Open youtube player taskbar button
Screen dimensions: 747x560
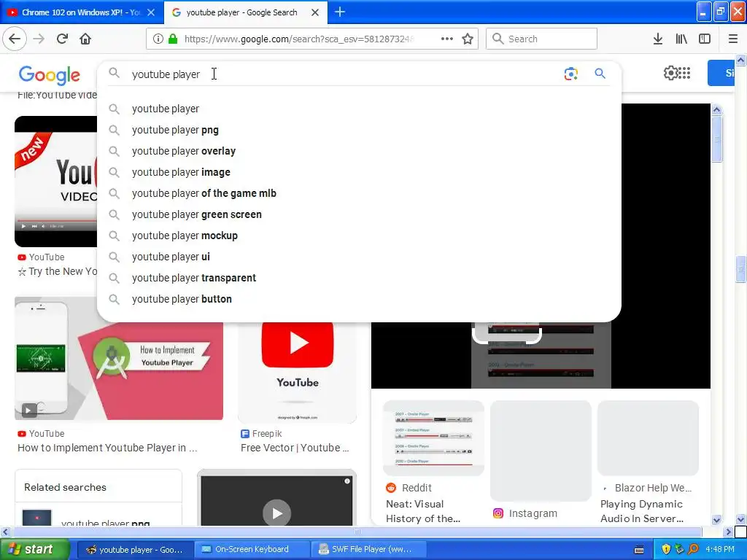click(135, 550)
